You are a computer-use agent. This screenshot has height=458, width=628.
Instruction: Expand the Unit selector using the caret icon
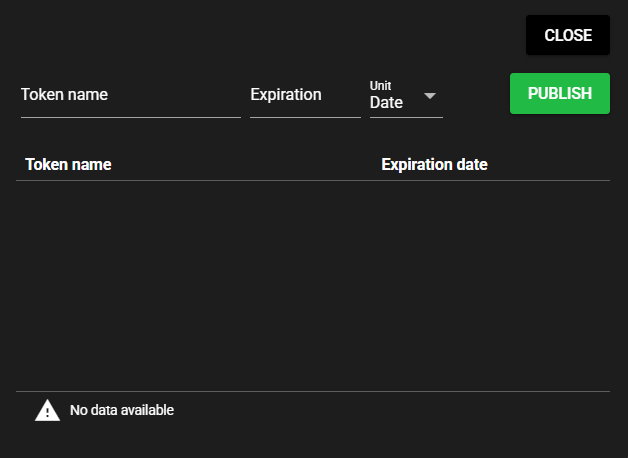430,96
